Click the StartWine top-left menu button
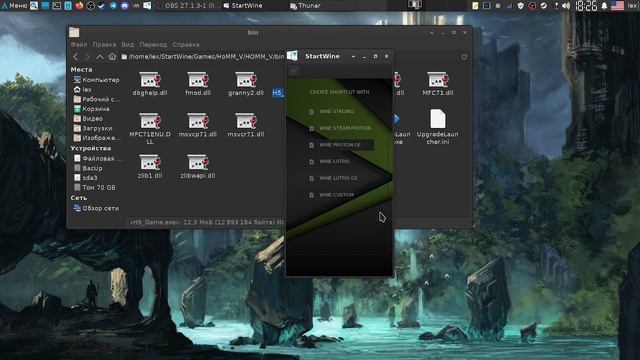Image resolution: width=640 pixels, height=360 pixels. click(x=293, y=71)
